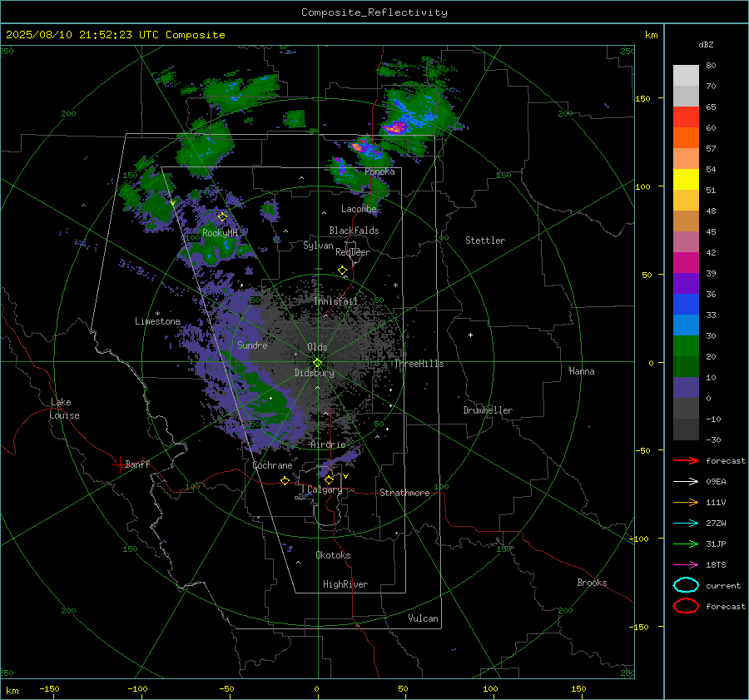The image size is (749, 700).
Task: Click the red forecast arrow in the legend
Action: coord(686,460)
